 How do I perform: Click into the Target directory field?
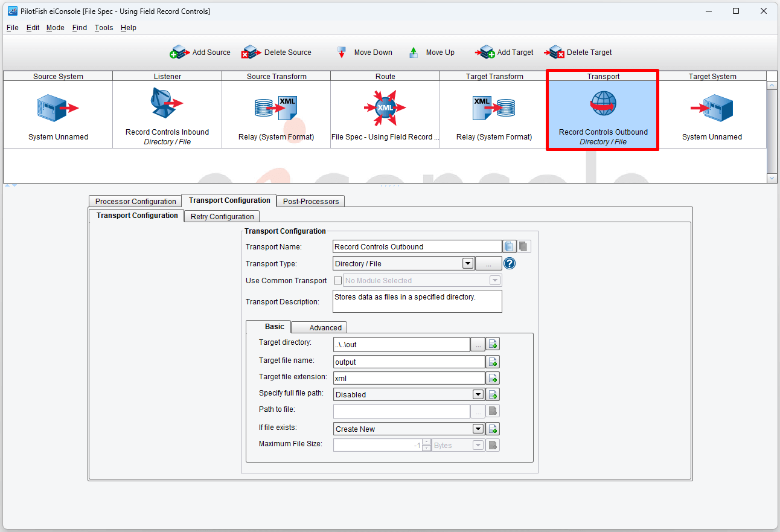(401, 344)
